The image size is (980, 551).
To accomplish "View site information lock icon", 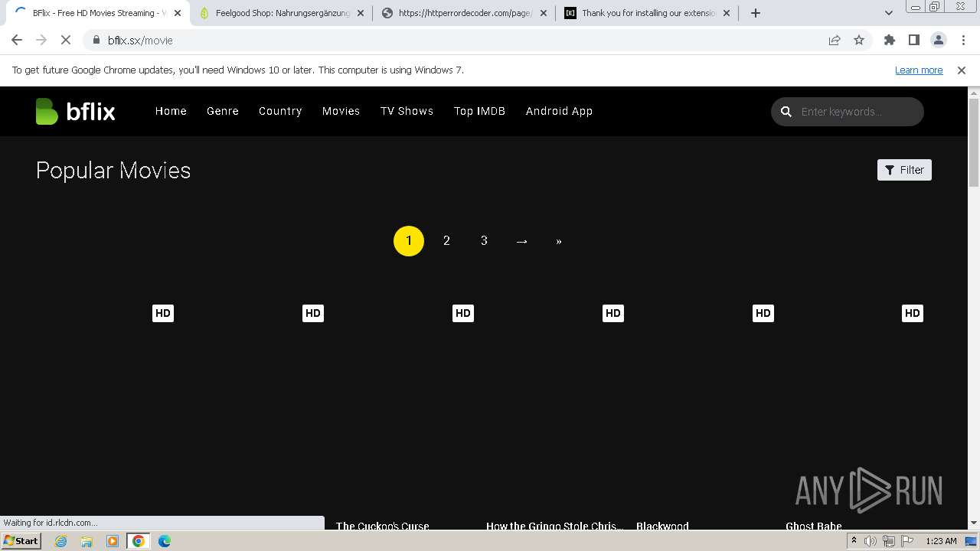I will click(96, 41).
